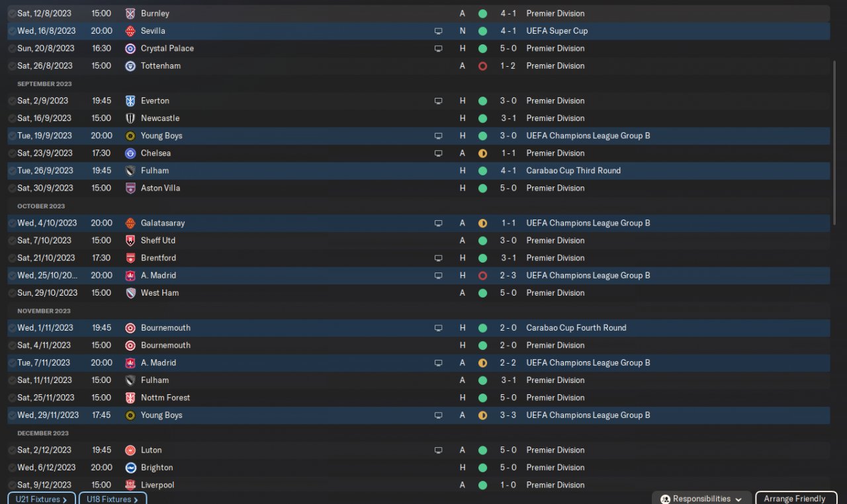The height and width of the screenshot is (504, 847).
Task: Expand U18 Fixtures
Action: coord(112,499)
